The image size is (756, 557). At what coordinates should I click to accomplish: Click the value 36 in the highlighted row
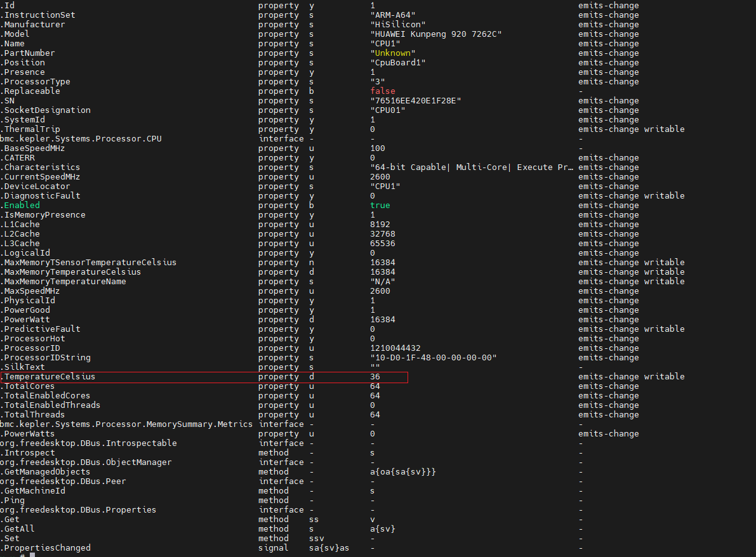tap(375, 377)
